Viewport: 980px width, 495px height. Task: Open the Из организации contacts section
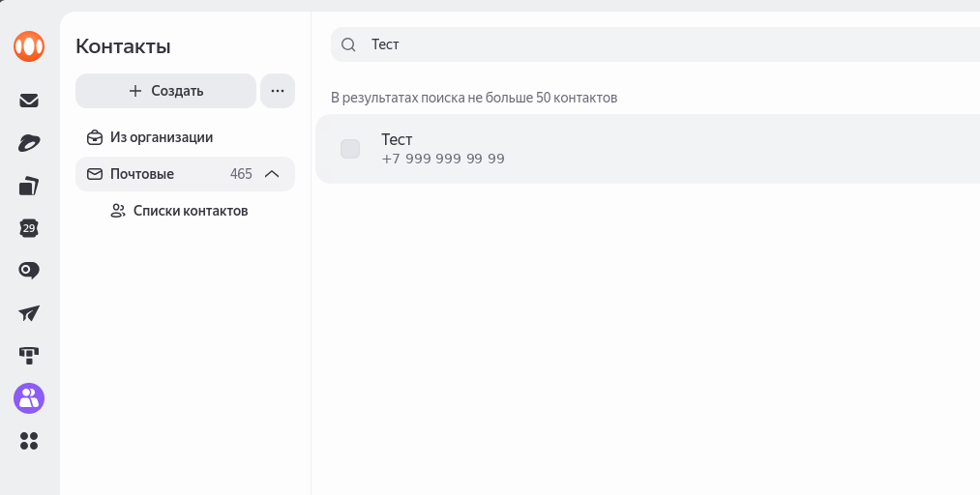pyautogui.click(x=185, y=137)
